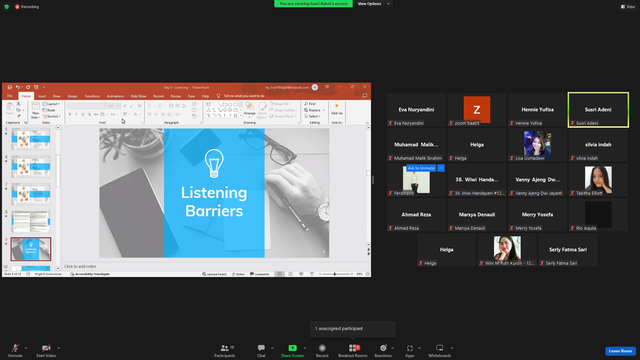Screen dimensions: 640x360
Task: Click the Paste icon in Clipboard group
Action: [10, 109]
